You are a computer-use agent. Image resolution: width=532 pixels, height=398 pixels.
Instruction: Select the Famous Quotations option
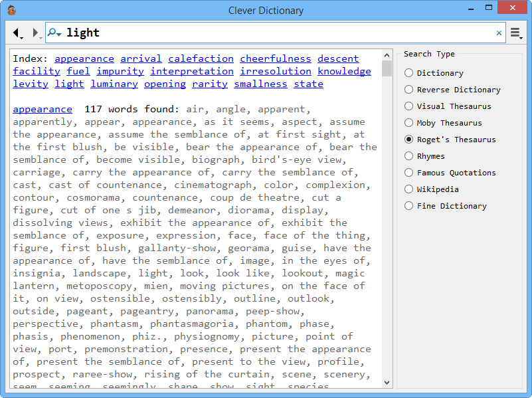450,173
